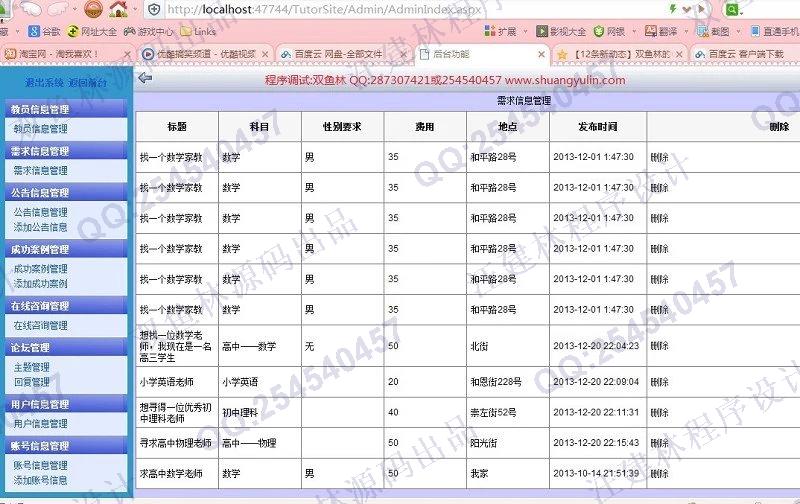Delete the row posted 2013-12-20 22:04:23
This screenshot has height=504, width=800.
point(659,346)
